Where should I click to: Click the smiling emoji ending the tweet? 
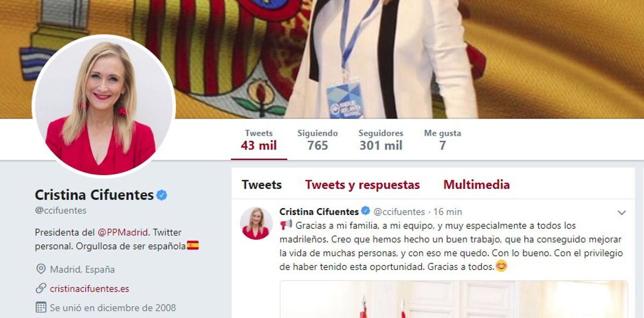click(x=501, y=266)
